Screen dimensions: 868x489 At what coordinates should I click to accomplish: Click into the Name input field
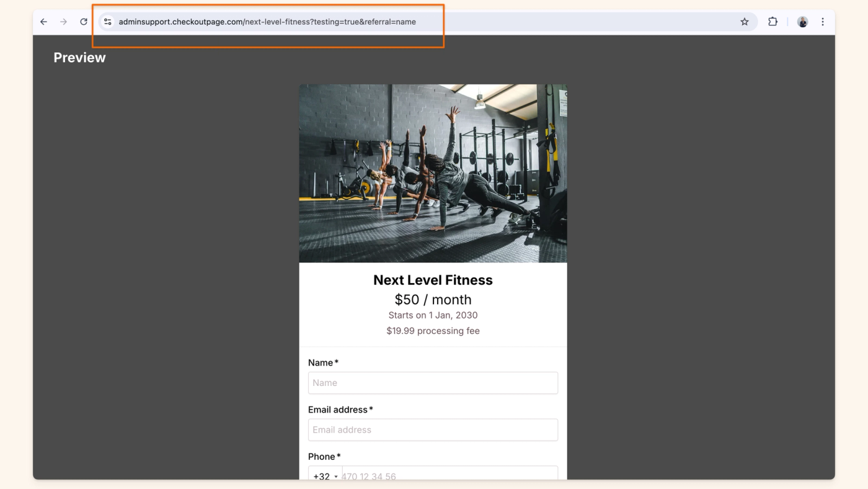pos(433,383)
